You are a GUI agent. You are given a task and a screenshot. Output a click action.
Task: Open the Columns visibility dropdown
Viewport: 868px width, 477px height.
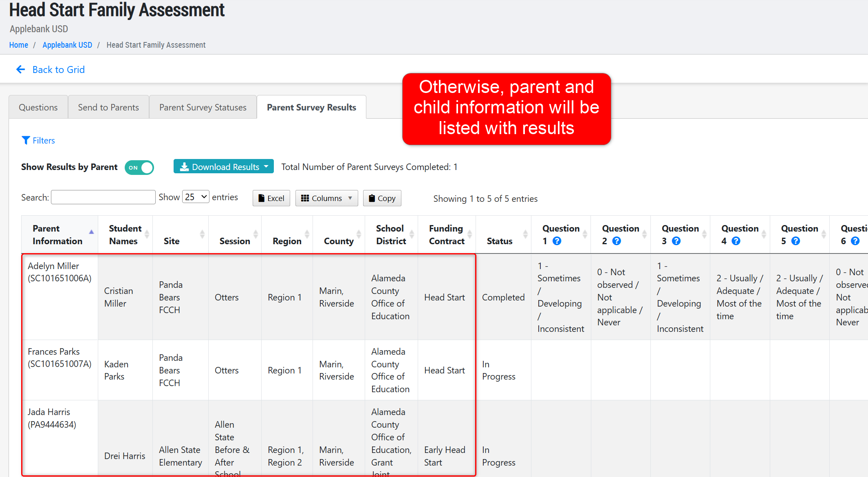click(x=326, y=198)
